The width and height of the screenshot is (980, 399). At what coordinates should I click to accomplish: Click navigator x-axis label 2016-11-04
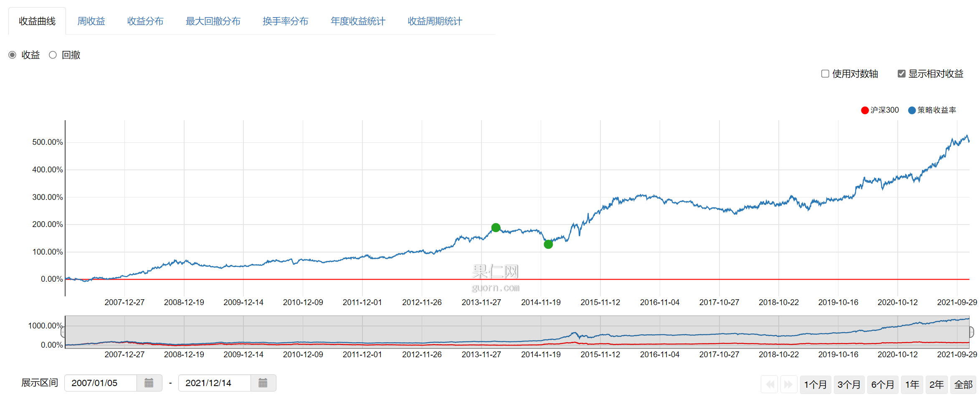tap(660, 355)
